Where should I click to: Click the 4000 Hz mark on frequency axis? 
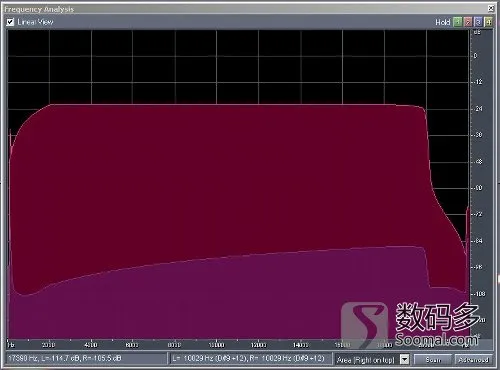[91, 345]
